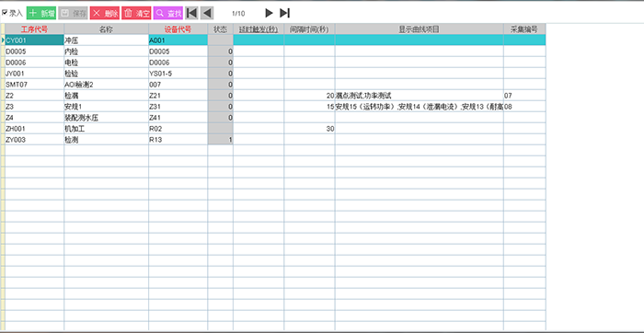Select the CY001 cell
Screen dimensions: 644x333
(35, 40)
